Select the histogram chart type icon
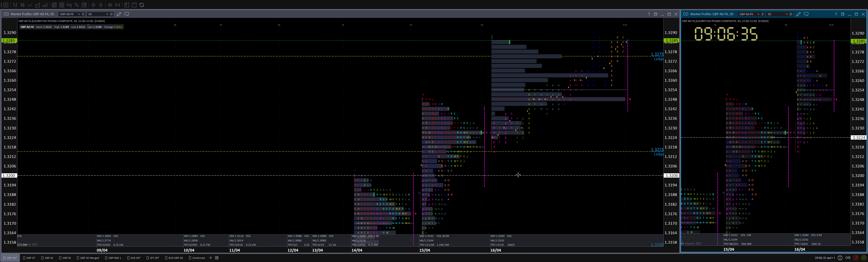Viewport: 868px width, 262px height. (x=45, y=5)
